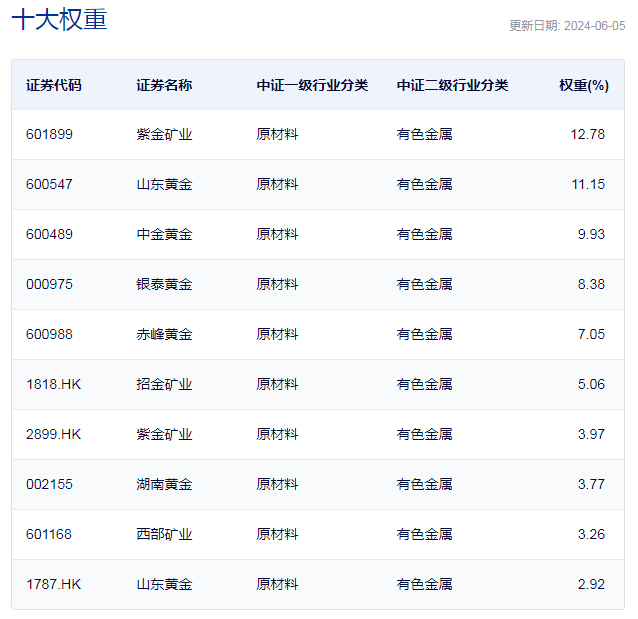Click the 十大权重 section title
Viewport: 638px width, 619px height.
click(59, 21)
